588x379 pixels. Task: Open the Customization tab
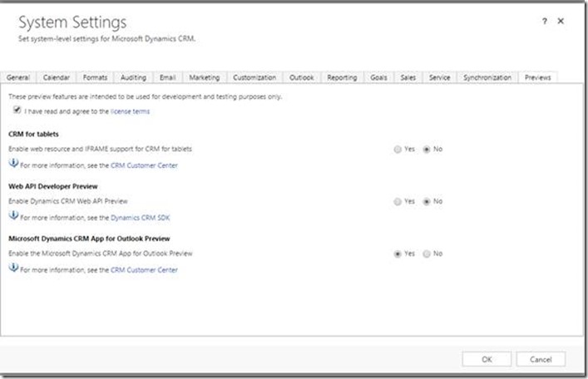254,77
